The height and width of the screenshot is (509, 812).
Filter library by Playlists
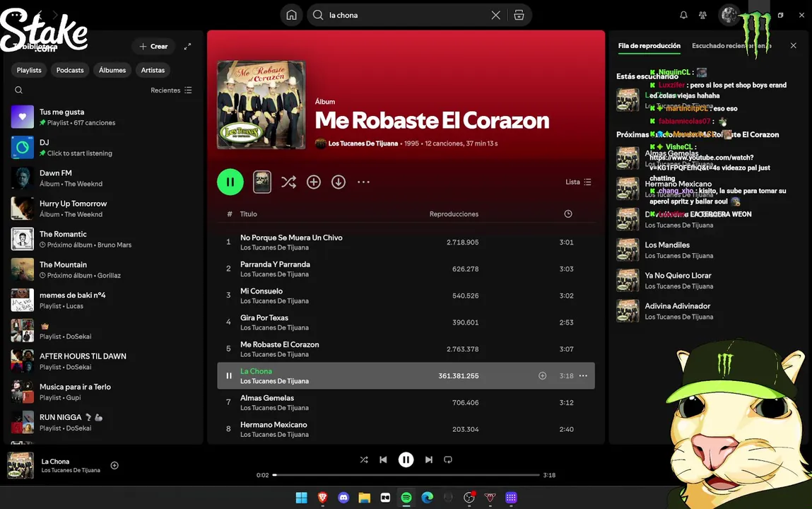click(29, 70)
